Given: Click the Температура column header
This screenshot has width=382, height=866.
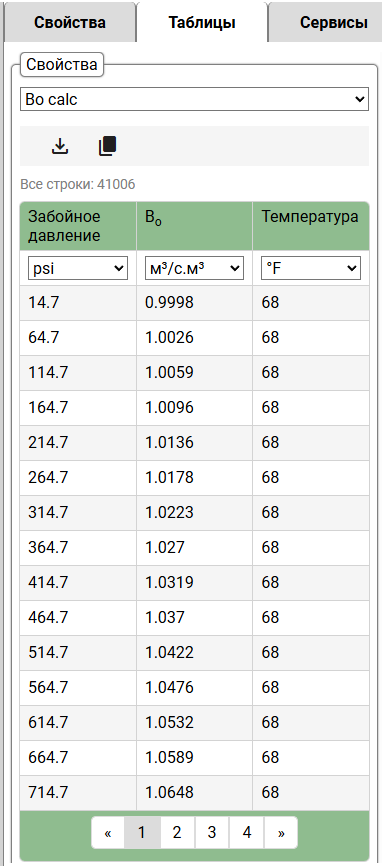Looking at the screenshot, I should (311, 226).
